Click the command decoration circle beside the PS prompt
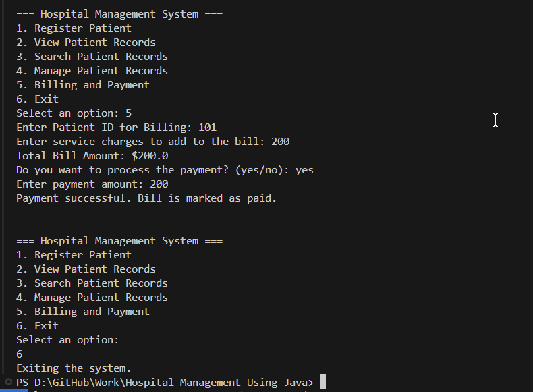The height and width of the screenshot is (392, 533). tap(9, 383)
